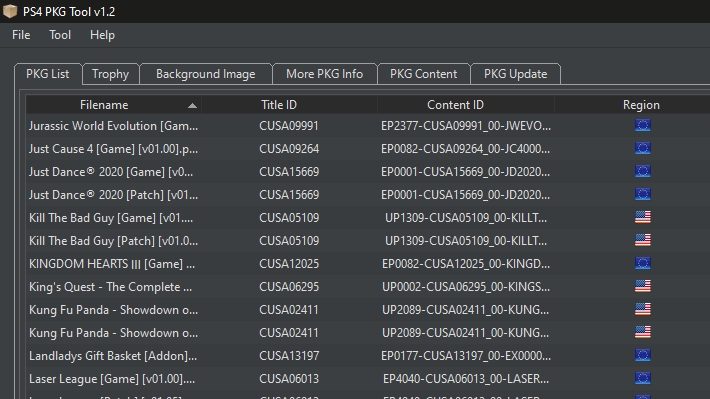
Task: Select the Just Dance 2020 Patch row
Action: (368, 195)
